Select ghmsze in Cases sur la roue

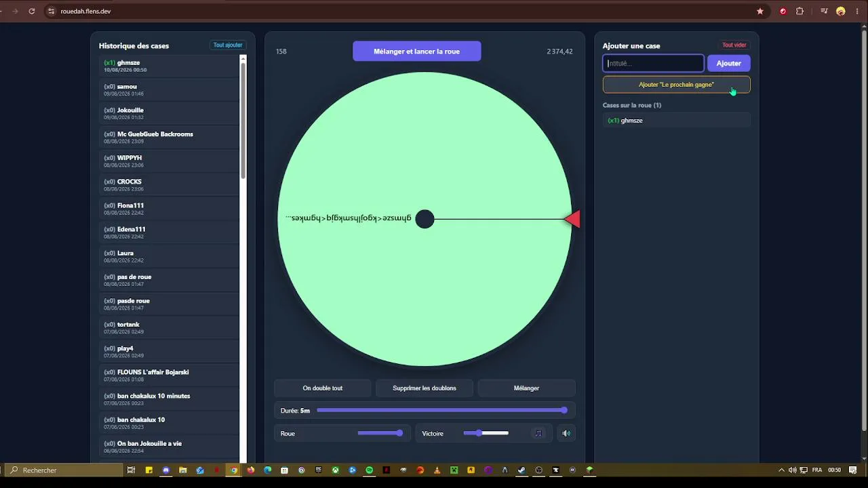tap(677, 120)
